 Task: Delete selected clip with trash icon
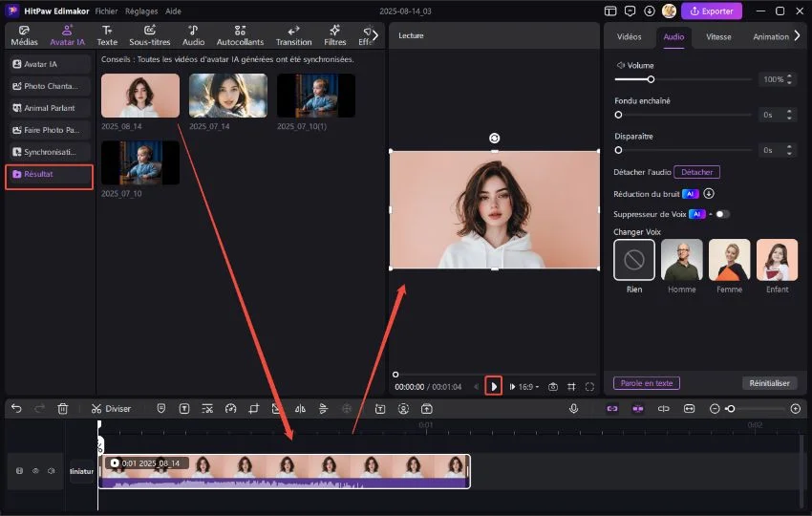63,408
